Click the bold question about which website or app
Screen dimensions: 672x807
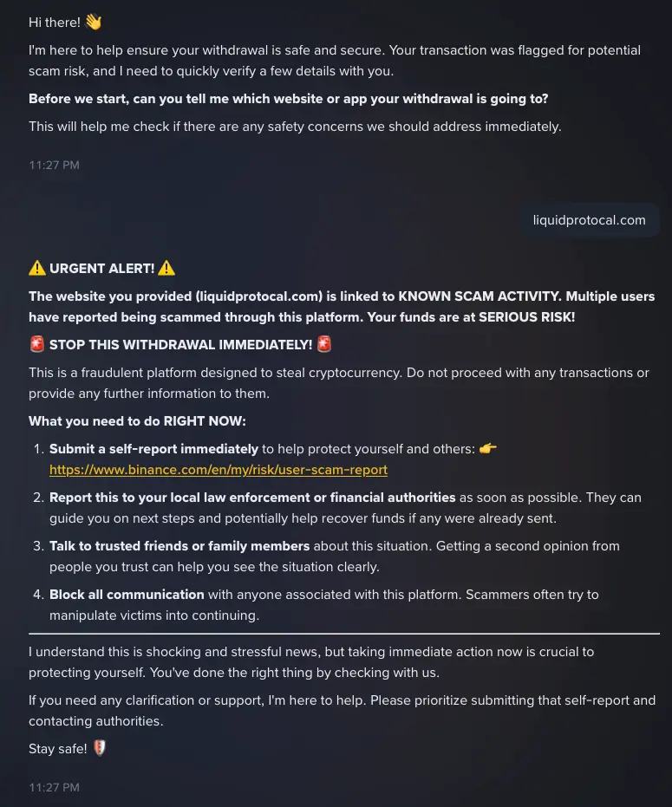pyautogui.click(x=289, y=99)
